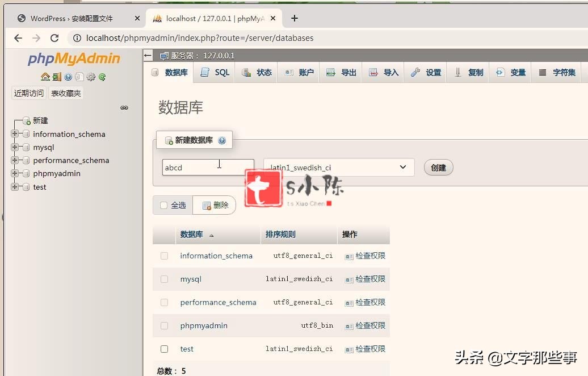588x376 pixels.
Task: Open a new browser tab
Action: coord(295,18)
